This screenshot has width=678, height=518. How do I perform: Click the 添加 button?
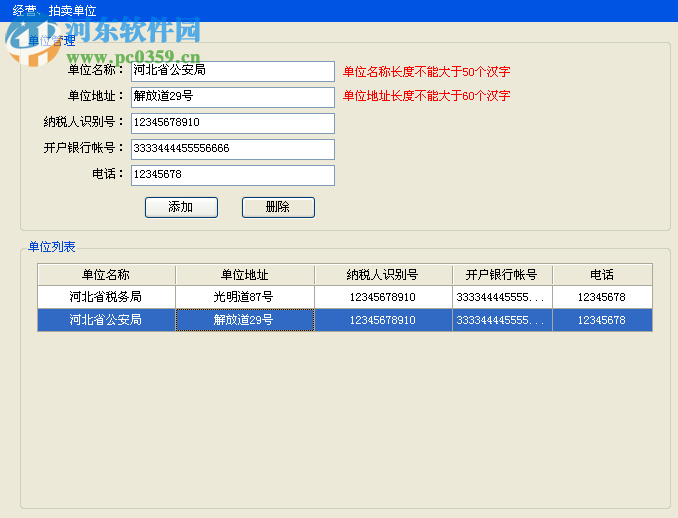181,208
